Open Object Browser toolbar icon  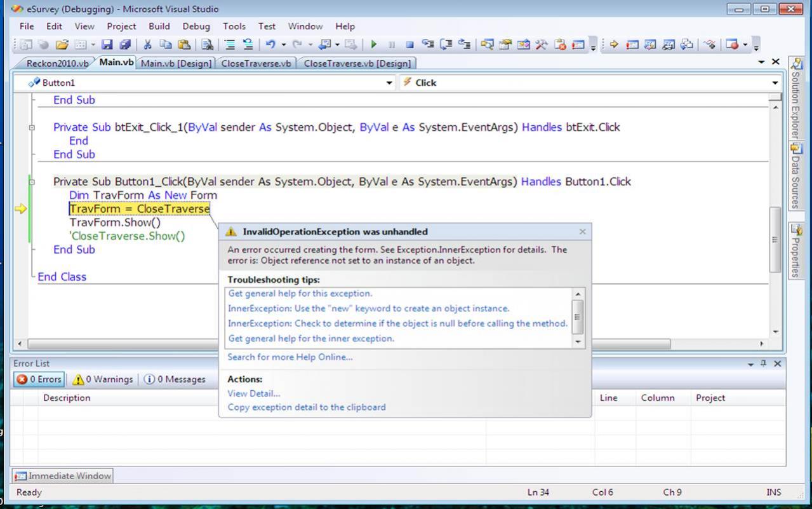click(x=523, y=44)
